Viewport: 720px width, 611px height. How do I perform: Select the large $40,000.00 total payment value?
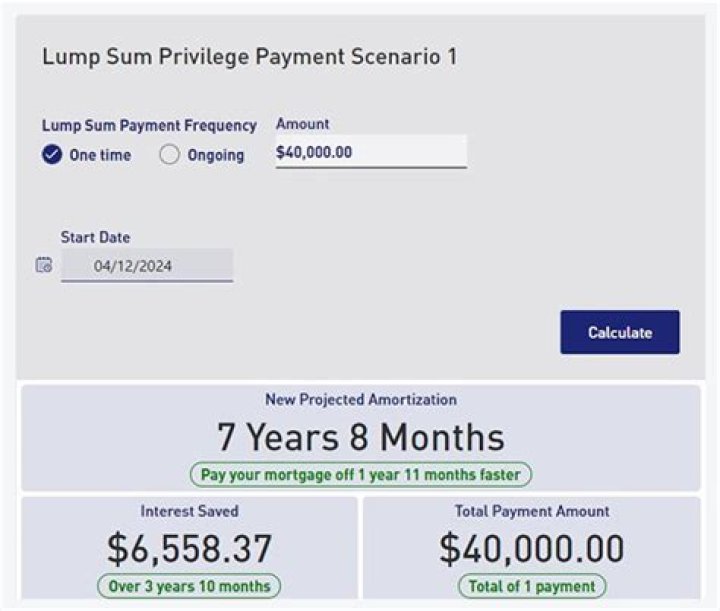coord(532,548)
